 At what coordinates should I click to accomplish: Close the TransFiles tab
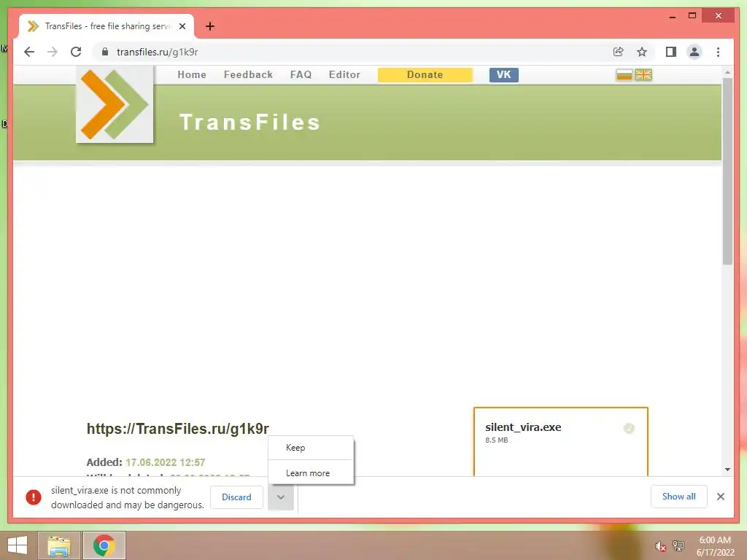[x=182, y=26]
